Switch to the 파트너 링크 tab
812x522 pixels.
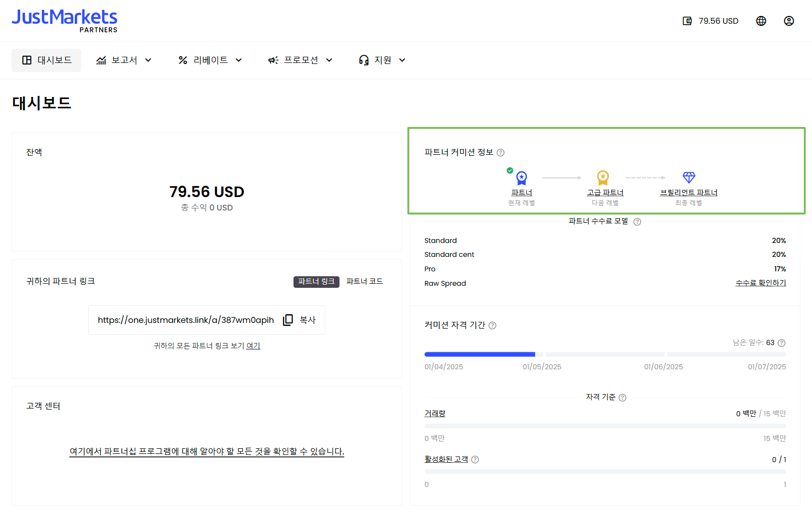317,282
